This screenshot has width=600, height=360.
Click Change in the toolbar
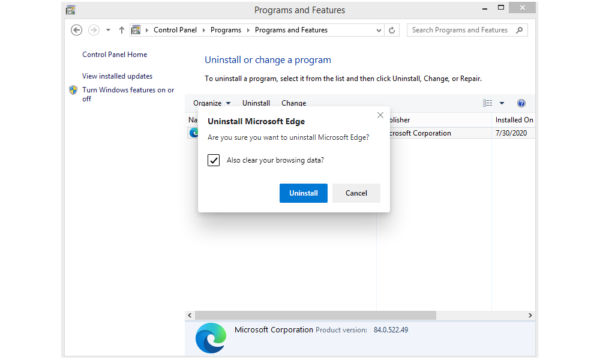pos(293,103)
